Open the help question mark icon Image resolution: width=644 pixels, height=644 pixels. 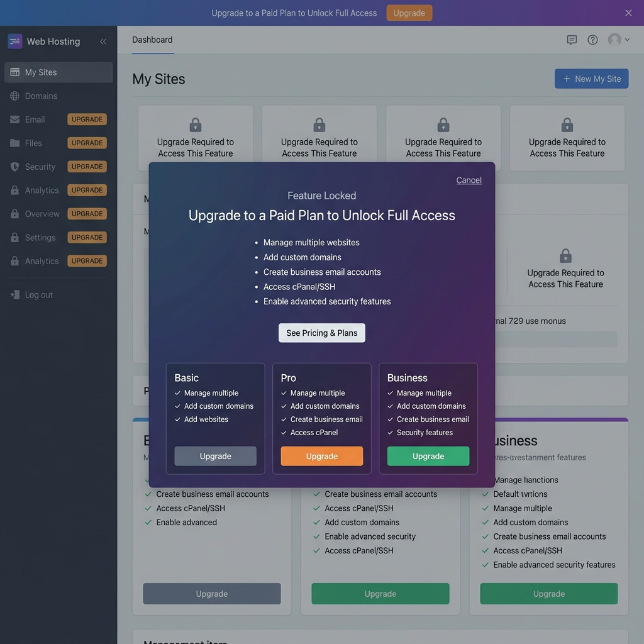pos(592,40)
